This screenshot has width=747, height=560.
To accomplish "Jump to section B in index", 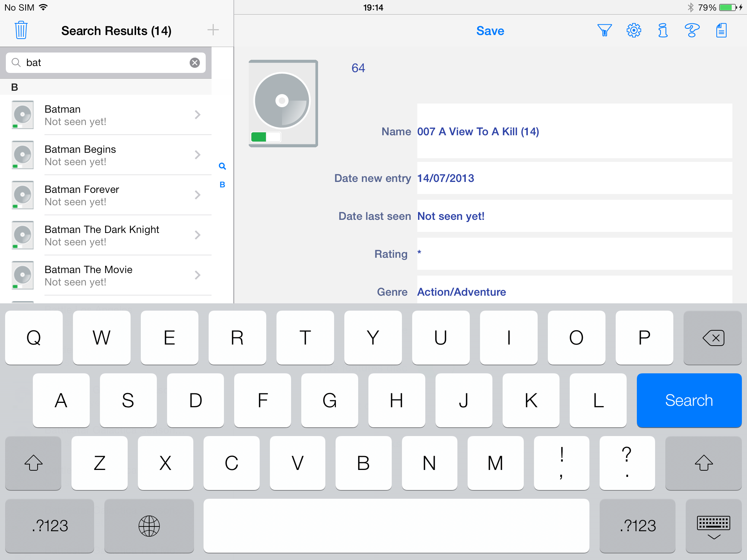I will tap(222, 185).
